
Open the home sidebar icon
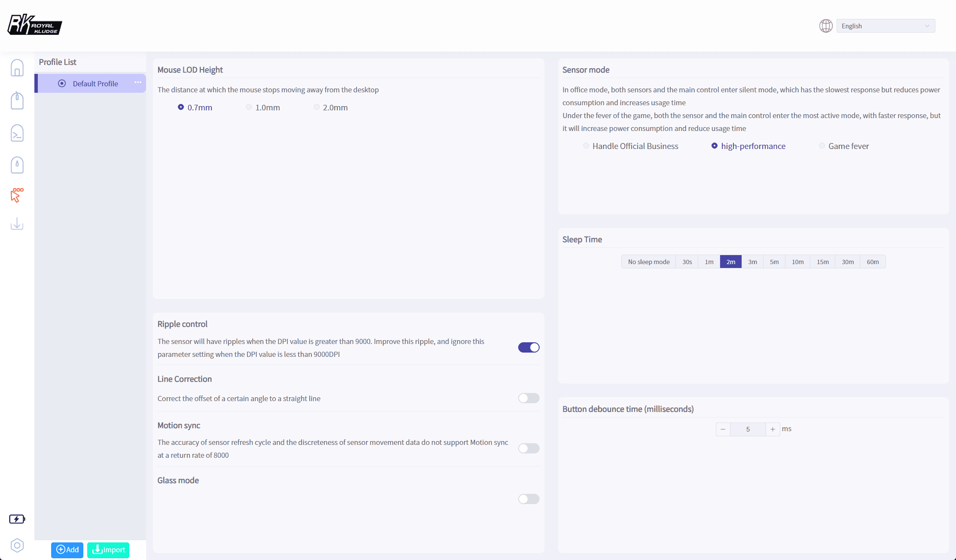click(17, 68)
